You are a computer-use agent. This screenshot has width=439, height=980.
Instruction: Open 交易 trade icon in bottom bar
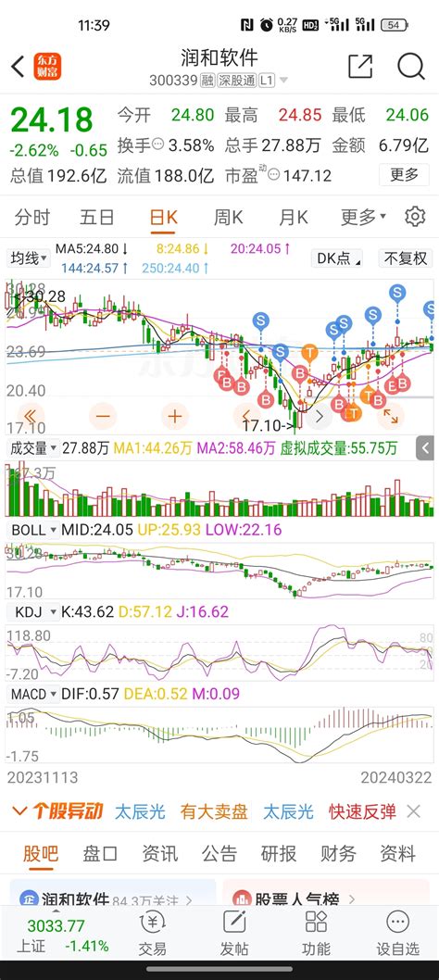tap(152, 935)
